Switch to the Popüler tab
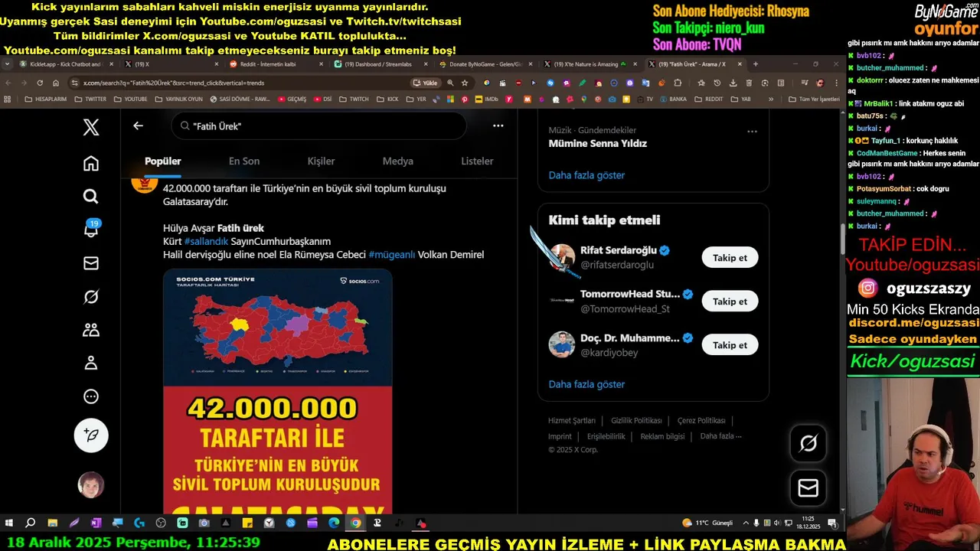This screenshot has height=551, width=980. [163, 161]
